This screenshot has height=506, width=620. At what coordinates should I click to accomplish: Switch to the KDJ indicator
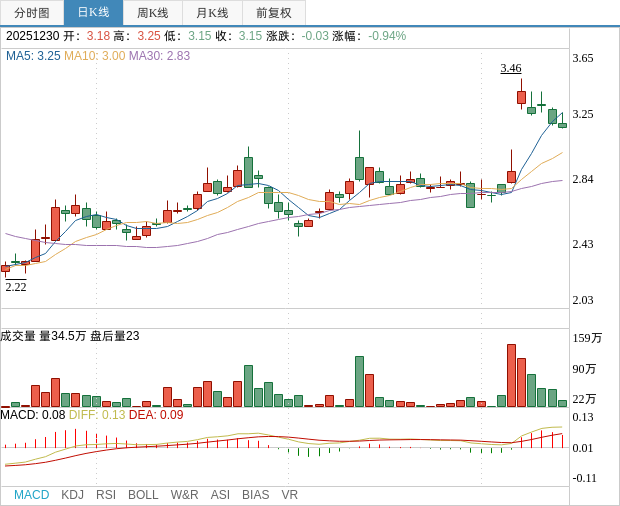[72, 495]
